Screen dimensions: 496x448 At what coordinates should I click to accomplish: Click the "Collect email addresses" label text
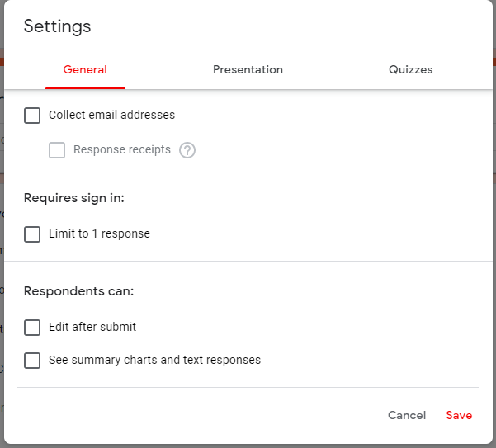point(111,115)
